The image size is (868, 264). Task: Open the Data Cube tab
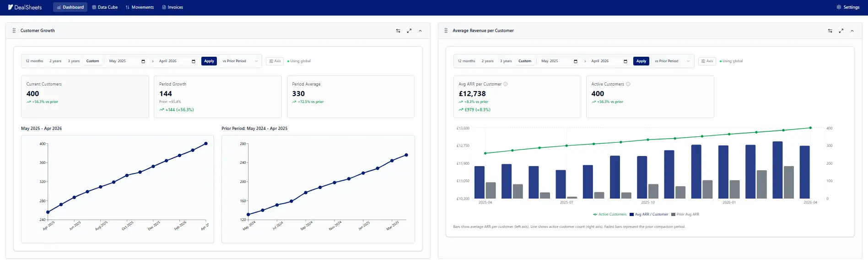click(x=105, y=7)
